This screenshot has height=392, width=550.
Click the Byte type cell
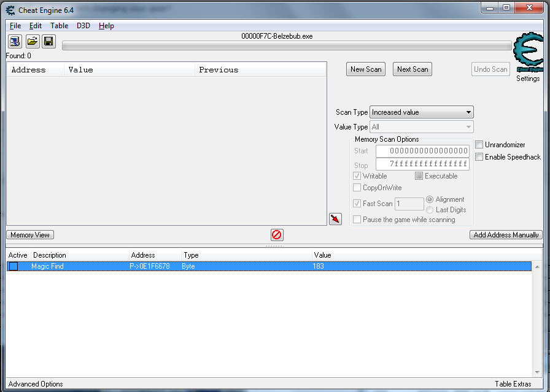(188, 266)
